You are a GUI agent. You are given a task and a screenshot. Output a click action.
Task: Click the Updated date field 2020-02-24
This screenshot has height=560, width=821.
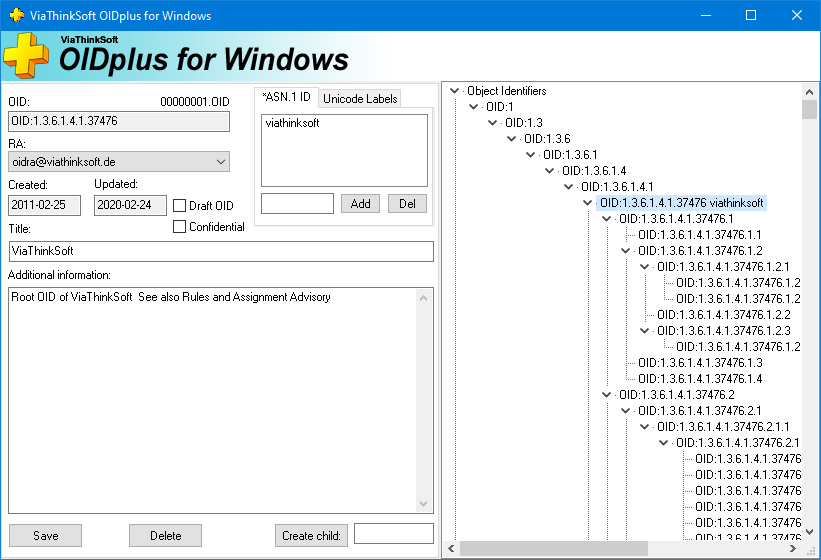coord(130,205)
